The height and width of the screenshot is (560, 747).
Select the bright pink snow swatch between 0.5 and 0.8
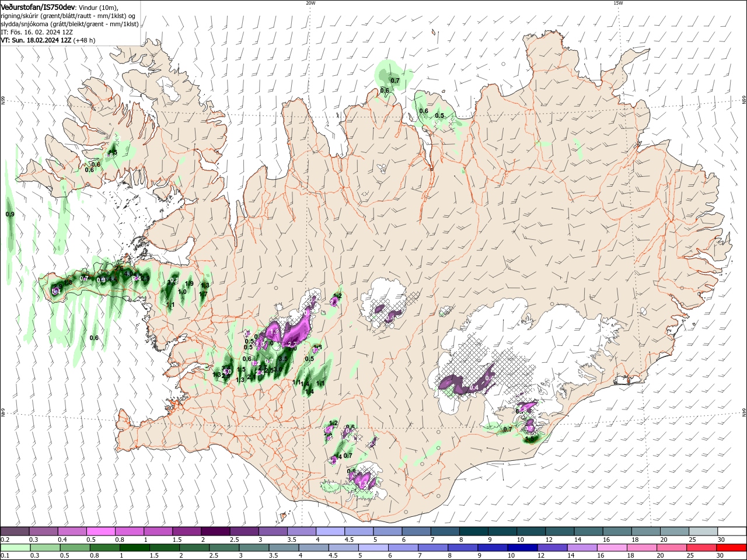[x=101, y=531]
